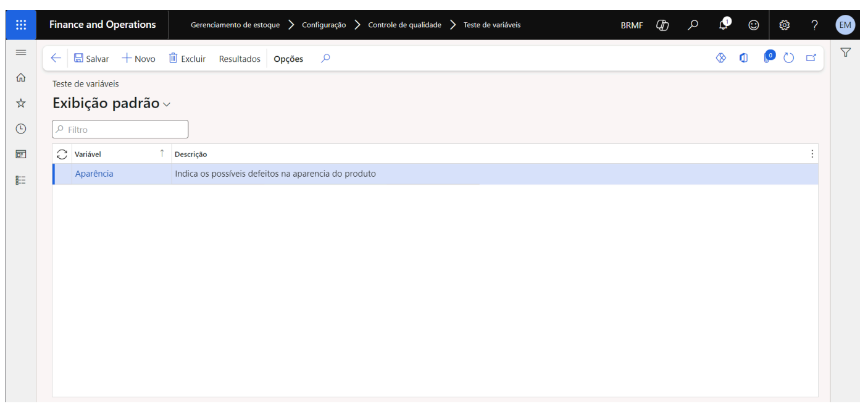Go to Home in sidebar
This screenshot has width=868, height=414.
(20, 78)
